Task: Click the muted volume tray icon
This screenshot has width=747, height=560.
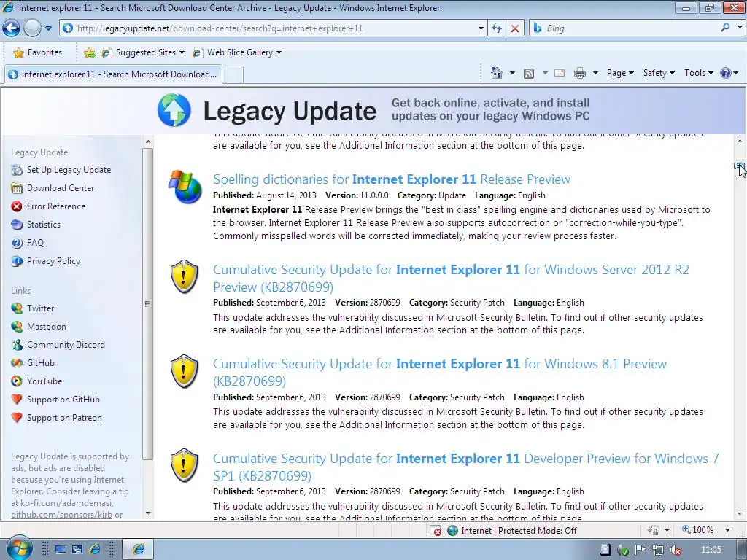Action: coord(676,550)
